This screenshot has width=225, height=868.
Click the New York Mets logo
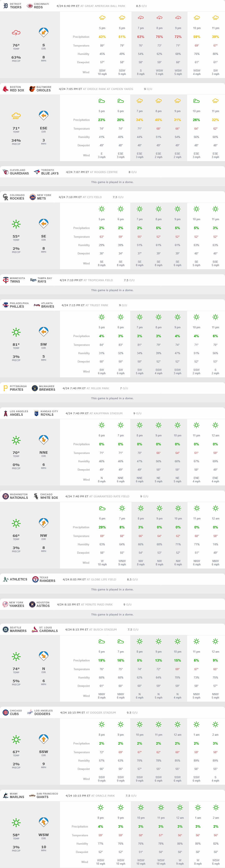(33, 197)
